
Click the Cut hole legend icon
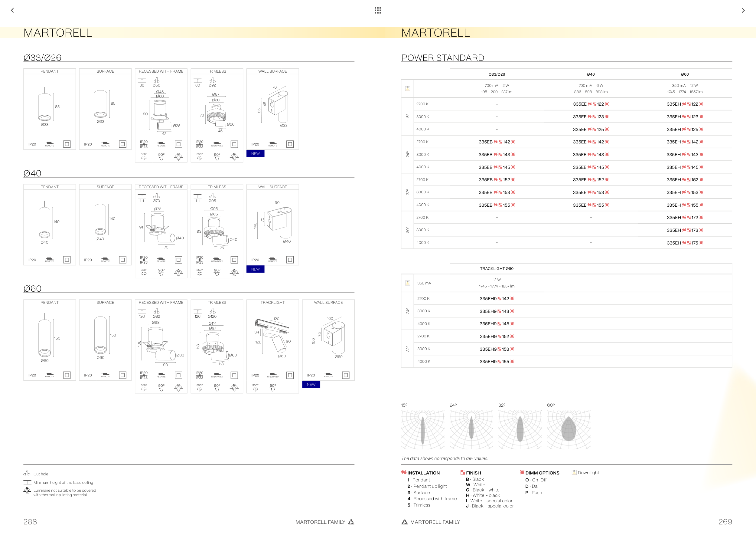point(27,473)
